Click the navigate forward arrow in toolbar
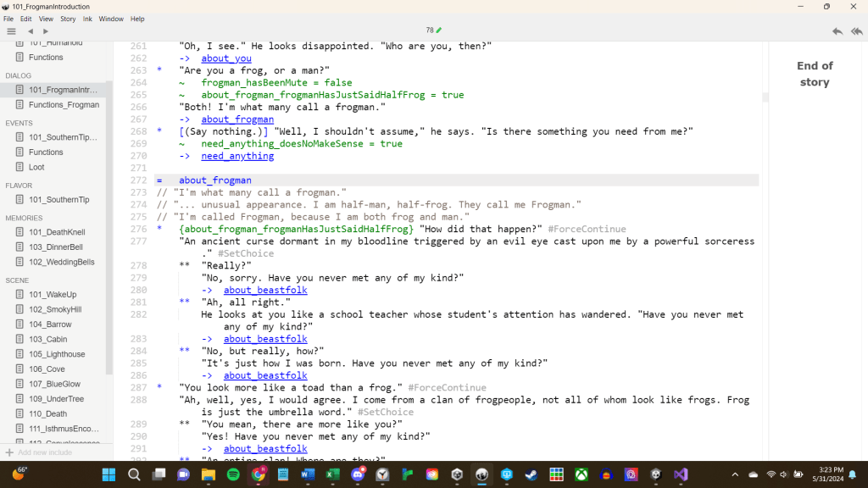Image resolution: width=868 pixels, height=488 pixels. (46, 31)
